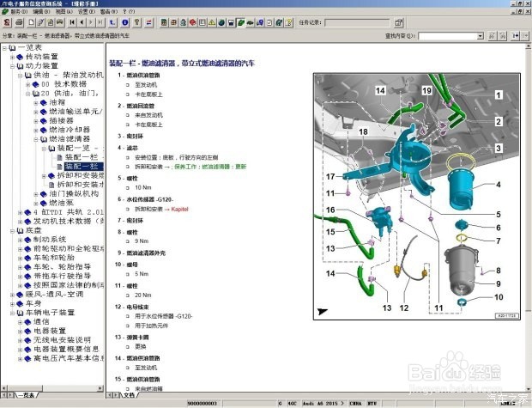Jump to first page with skip-back arrow
532x408 pixels.
(x=72, y=22)
